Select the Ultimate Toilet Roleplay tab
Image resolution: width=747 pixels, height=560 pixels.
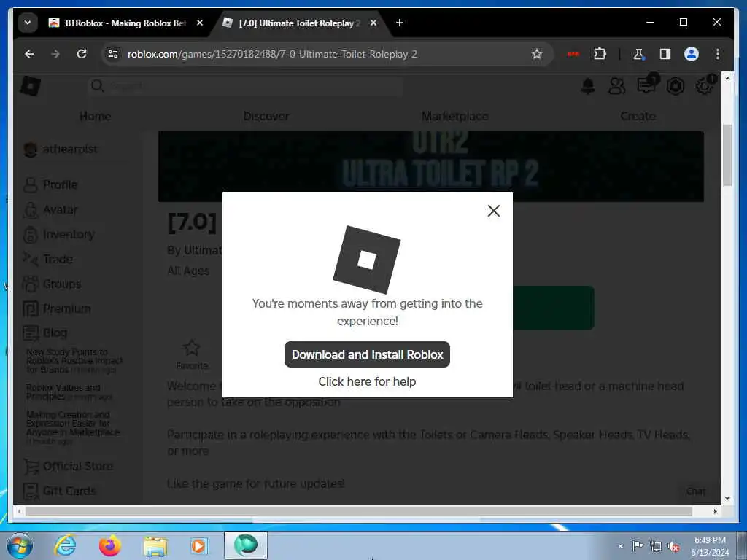click(299, 23)
